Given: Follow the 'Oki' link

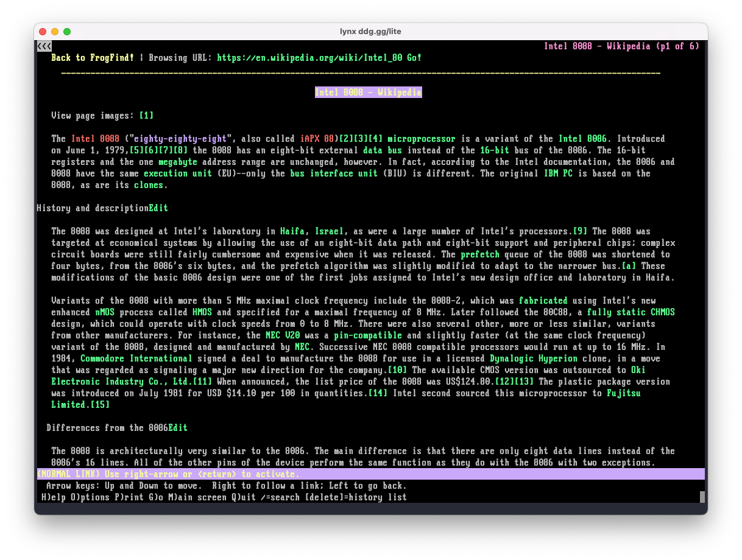Looking at the screenshot, I should (x=638, y=370).
